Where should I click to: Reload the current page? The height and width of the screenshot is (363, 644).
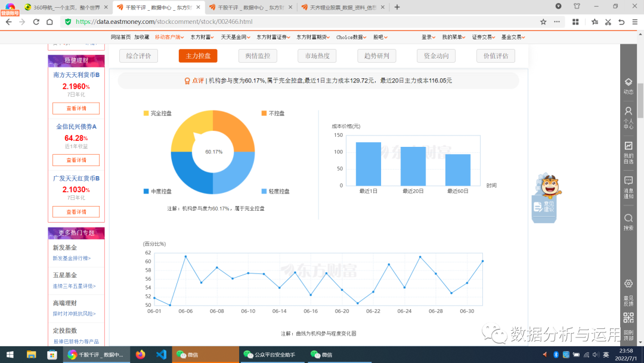(36, 21)
